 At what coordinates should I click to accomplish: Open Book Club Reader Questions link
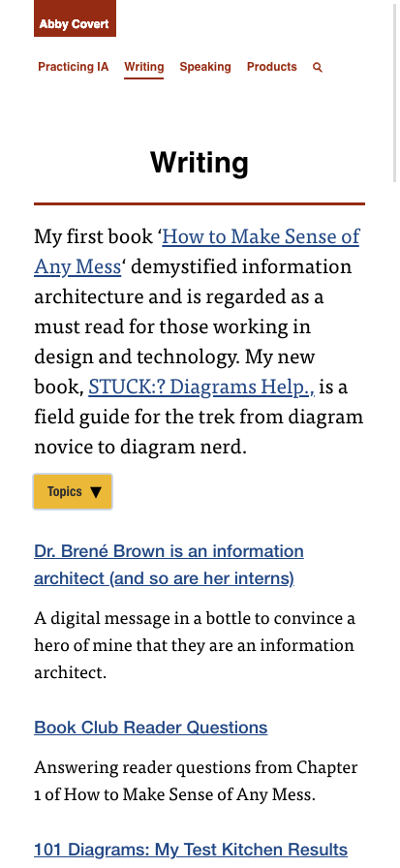pyautogui.click(x=150, y=728)
